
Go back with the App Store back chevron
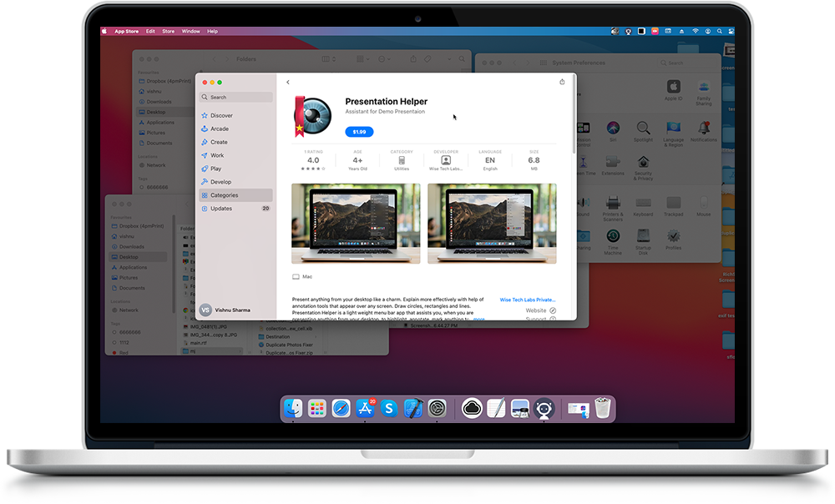tap(287, 82)
